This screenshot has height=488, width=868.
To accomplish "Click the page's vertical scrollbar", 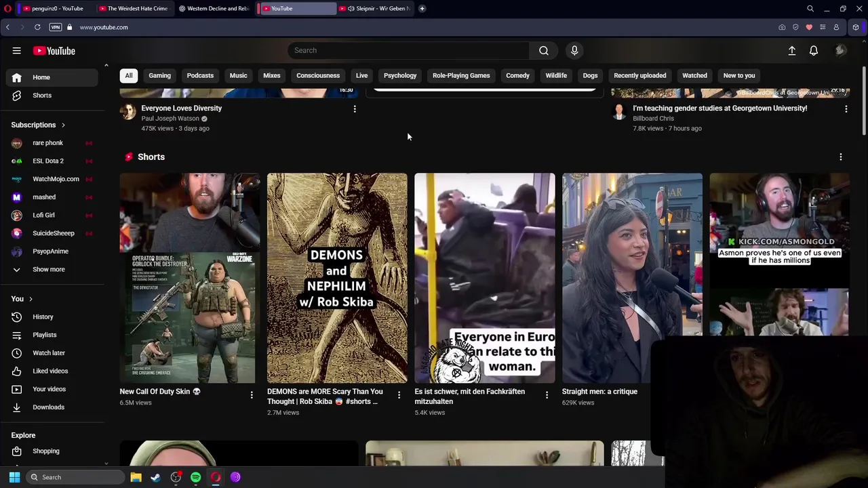I will [864, 102].
